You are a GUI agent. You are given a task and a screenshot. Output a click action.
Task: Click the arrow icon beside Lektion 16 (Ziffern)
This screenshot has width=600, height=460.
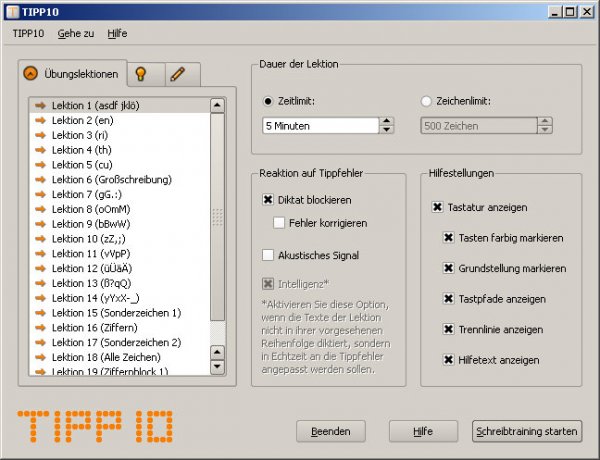pyautogui.click(x=41, y=327)
